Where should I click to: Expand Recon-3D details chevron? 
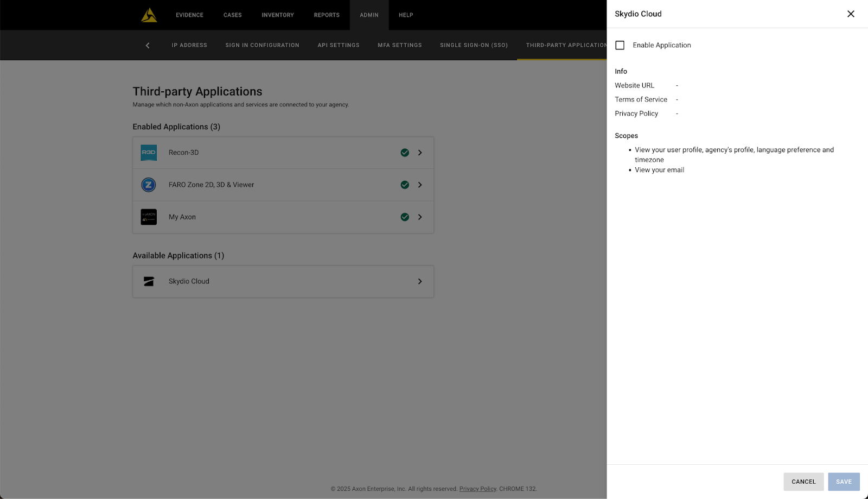pyautogui.click(x=420, y=153)
